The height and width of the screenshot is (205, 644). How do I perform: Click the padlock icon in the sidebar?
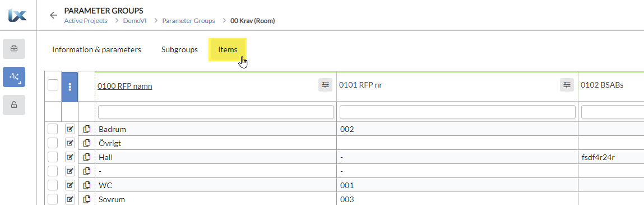coord(14,105)
